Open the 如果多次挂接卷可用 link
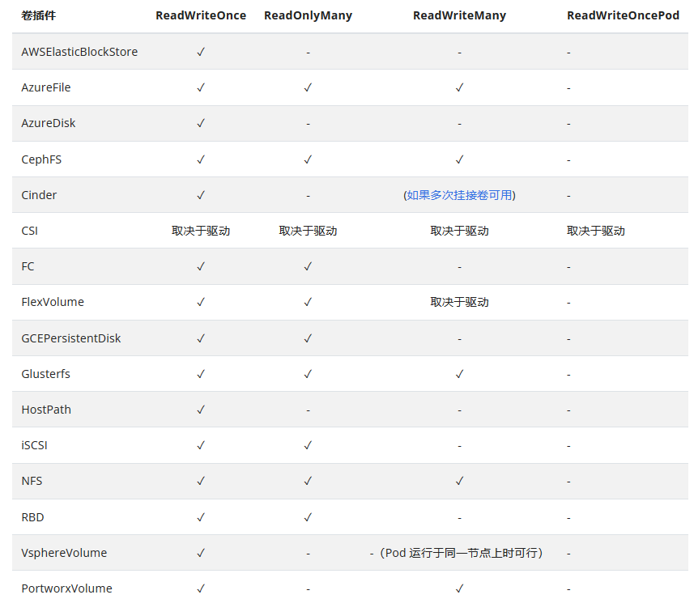 tap(459, 195)
